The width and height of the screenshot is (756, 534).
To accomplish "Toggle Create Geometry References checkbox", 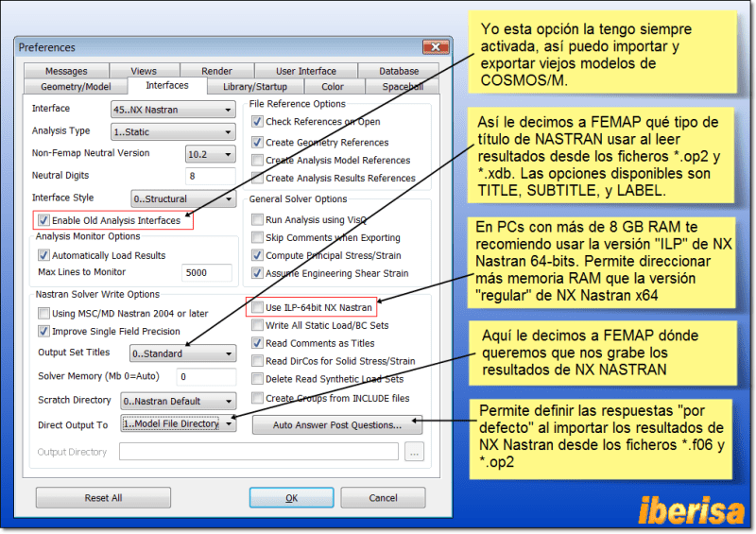I will (x=257, y=143).
